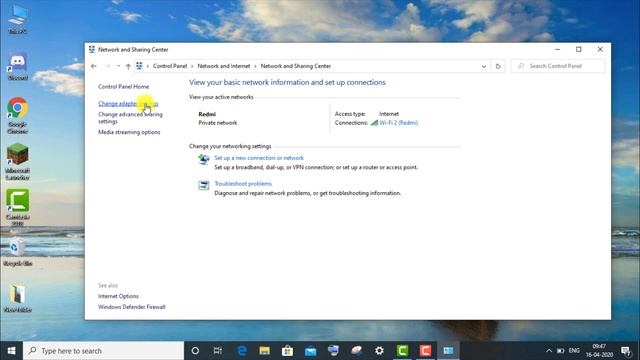Show hidden system tray icons
Viewport: 640px width, 360px height.
[x=549, y=351]
